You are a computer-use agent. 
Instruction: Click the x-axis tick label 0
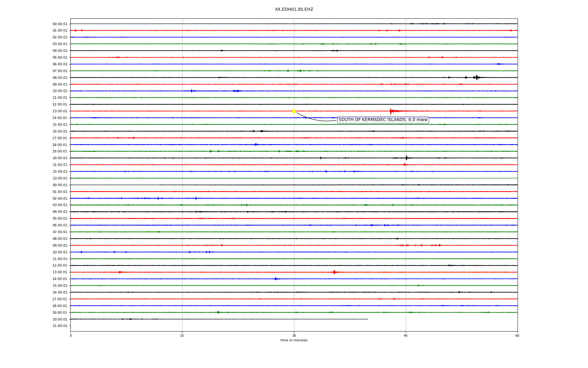point(71,336)
